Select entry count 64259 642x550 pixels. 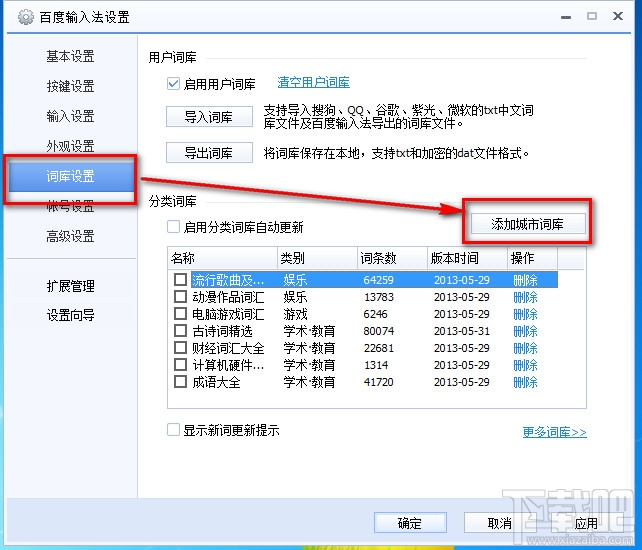coord(379,280)
